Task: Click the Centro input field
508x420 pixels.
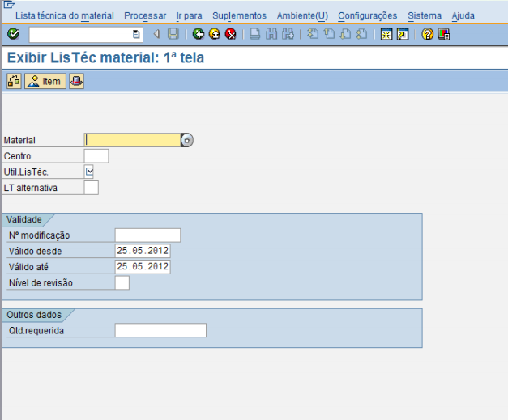Action: 96,155
